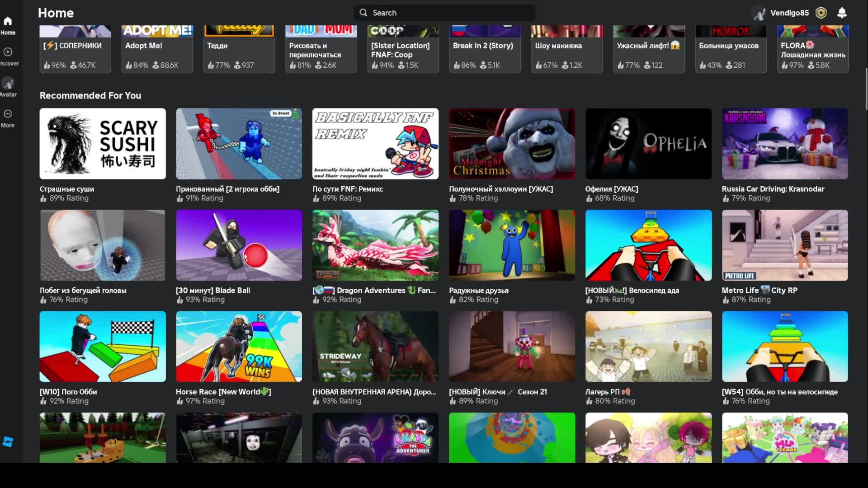The height and width of the screenshot is (488, 868).
Task: Click the Vendigo85 profile avatar
Action: pyautogui.click(x=759, y=13)
